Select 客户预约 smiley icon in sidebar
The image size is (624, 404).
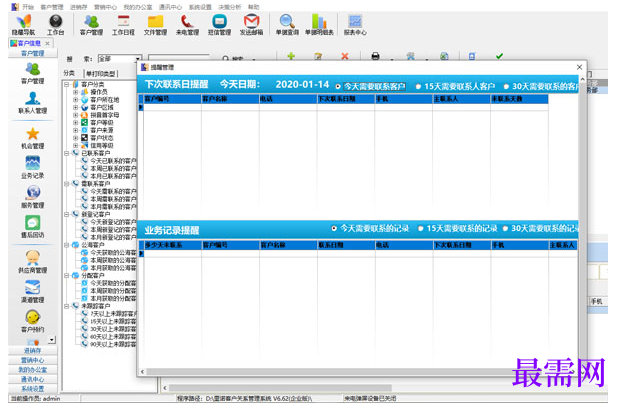[x=33, y=321]
